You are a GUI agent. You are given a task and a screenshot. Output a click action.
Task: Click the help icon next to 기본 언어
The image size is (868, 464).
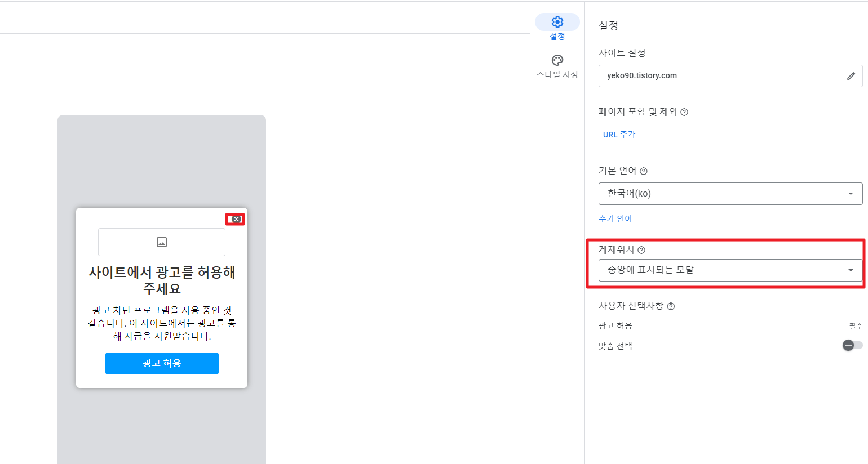[x=644, y=171]
